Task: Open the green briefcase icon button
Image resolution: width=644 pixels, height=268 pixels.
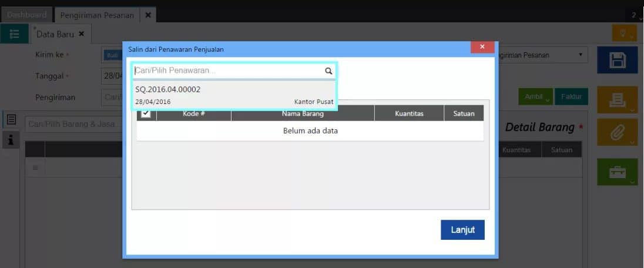Action: click(617, 172)
